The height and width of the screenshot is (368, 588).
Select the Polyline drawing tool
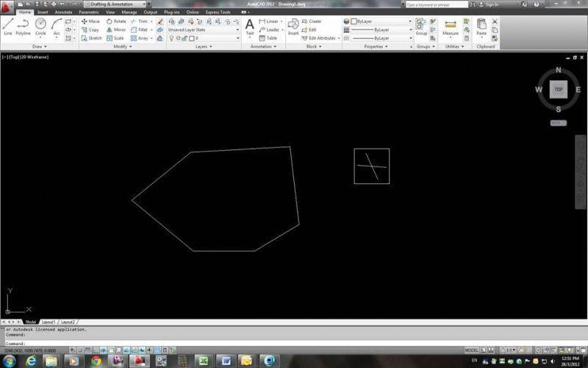[24, 26]
